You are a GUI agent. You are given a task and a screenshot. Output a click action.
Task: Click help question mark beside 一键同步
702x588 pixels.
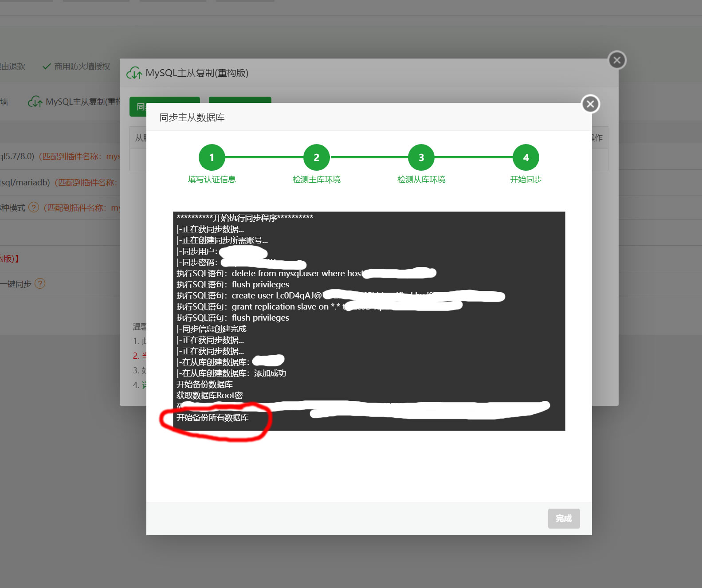pyautogui.click(x=40, y=283)
